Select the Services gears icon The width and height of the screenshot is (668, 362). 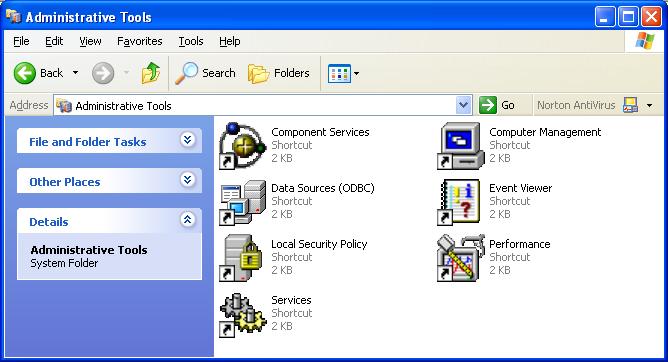pos(243,315)
